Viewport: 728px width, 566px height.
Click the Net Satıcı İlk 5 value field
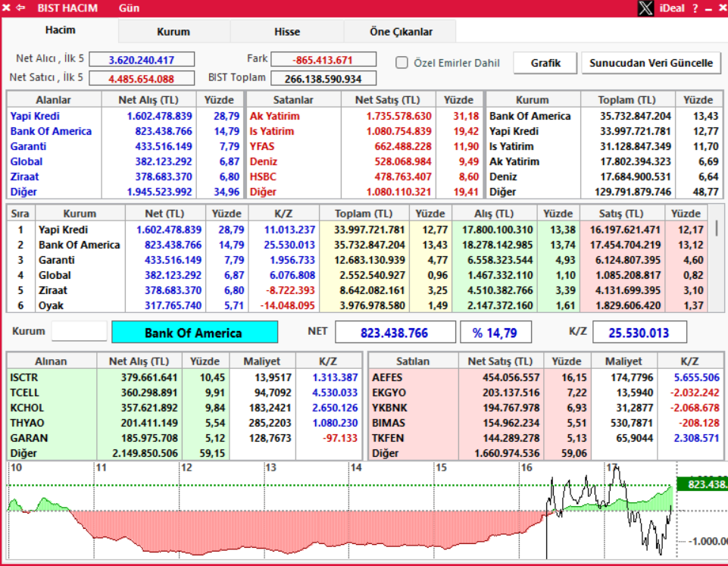point(142,78)
